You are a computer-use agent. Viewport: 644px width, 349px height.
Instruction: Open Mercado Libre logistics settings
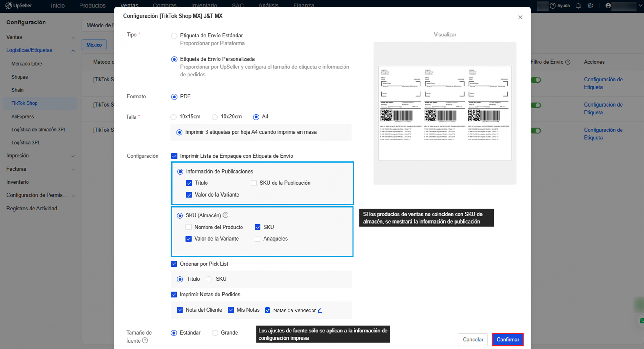[x=27, y=64]
